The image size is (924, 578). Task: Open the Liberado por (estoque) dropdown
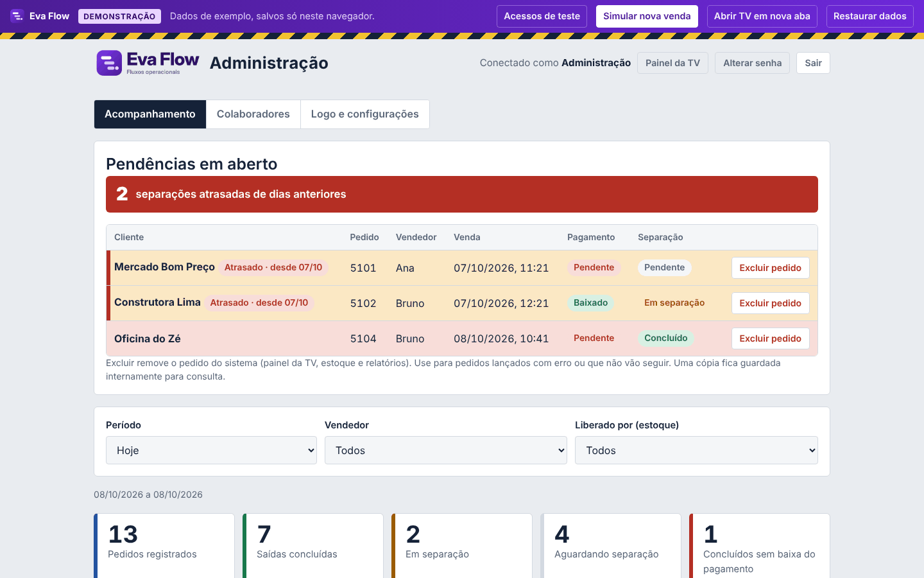coord(696,450)
